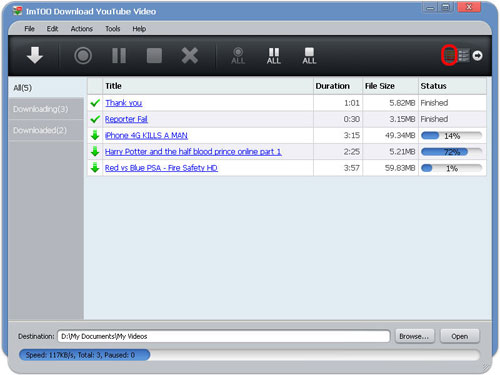The width and height of the screenshot is (500, 375).
Task: Click the Browse... button
Action: 414,336
